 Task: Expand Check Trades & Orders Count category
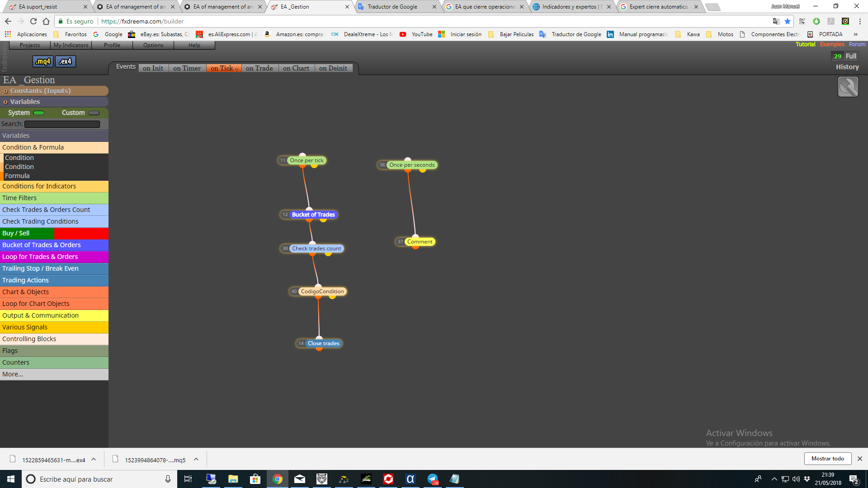pos(54,210)
